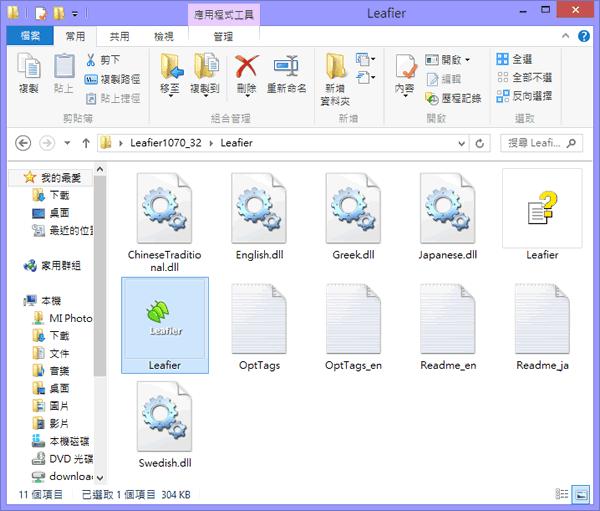Click Select all (全選)
The width and height of the screenshot is (600, 511).
(514, 59)
